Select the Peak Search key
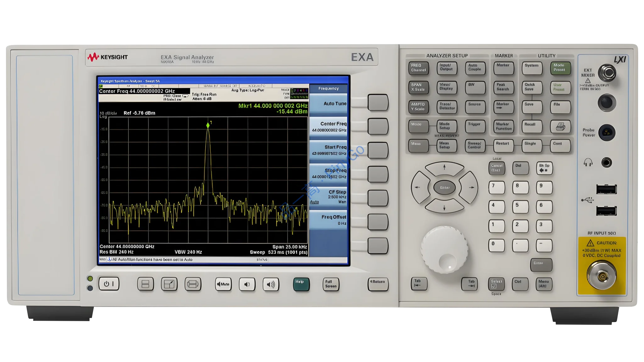Viewport: 644px width, 362px height. click(504, 87)
